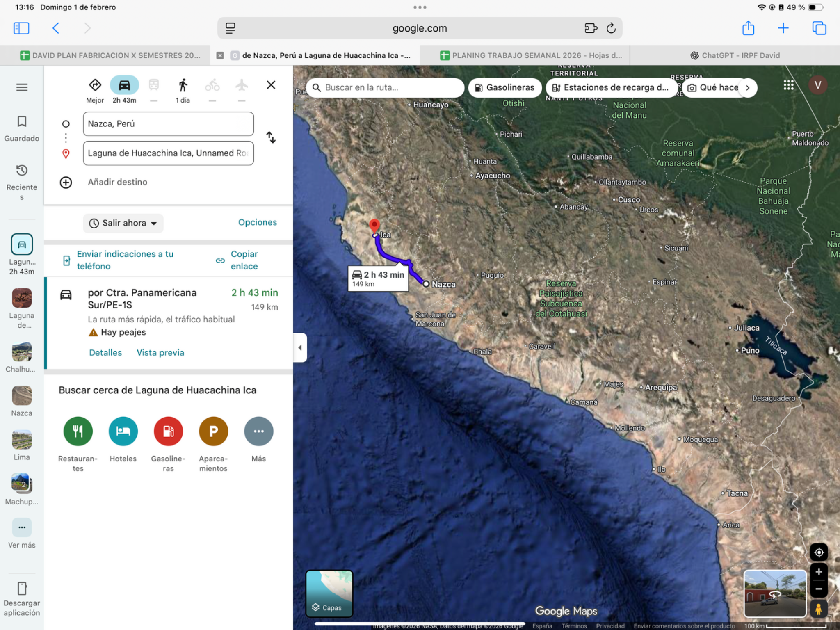Image resolution: width=840 pixels, height=630 pixels.
Task: Swap origin and destination arrows
Action: click(271, 137)
